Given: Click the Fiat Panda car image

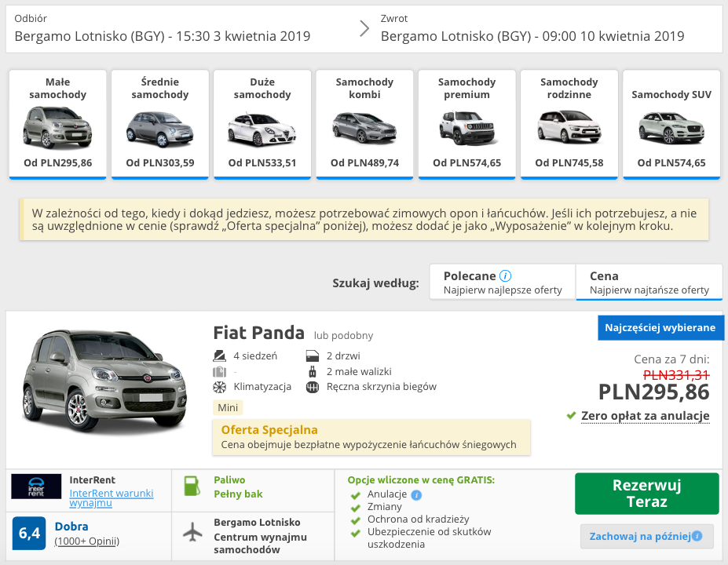Looking at the screenshot, I should [x=105, y=382].
